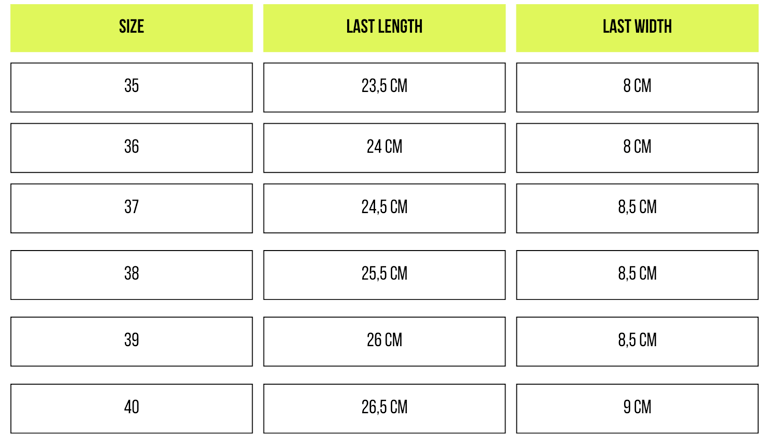Select the size 38 cell

[x=131, y=275]
